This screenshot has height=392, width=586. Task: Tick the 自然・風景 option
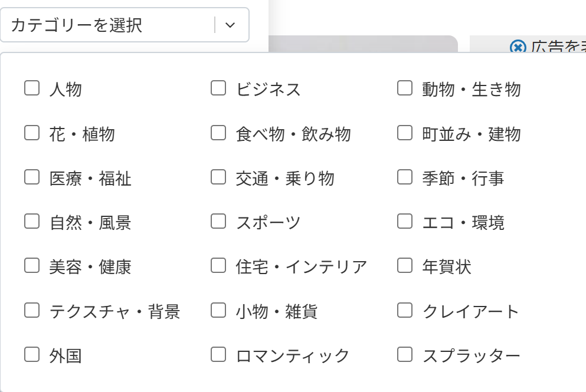pos(32,221)
